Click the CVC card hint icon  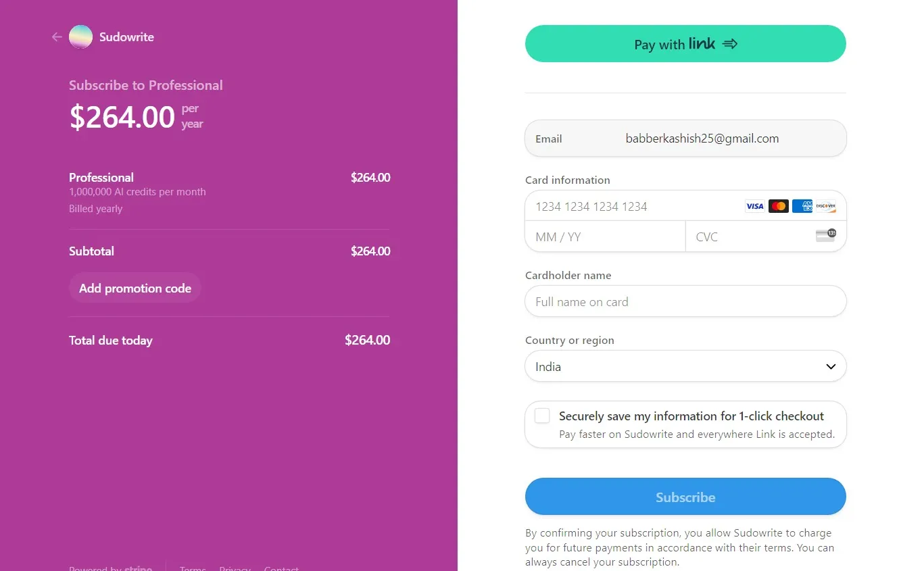pyautogui.click(x=825, y=235)
